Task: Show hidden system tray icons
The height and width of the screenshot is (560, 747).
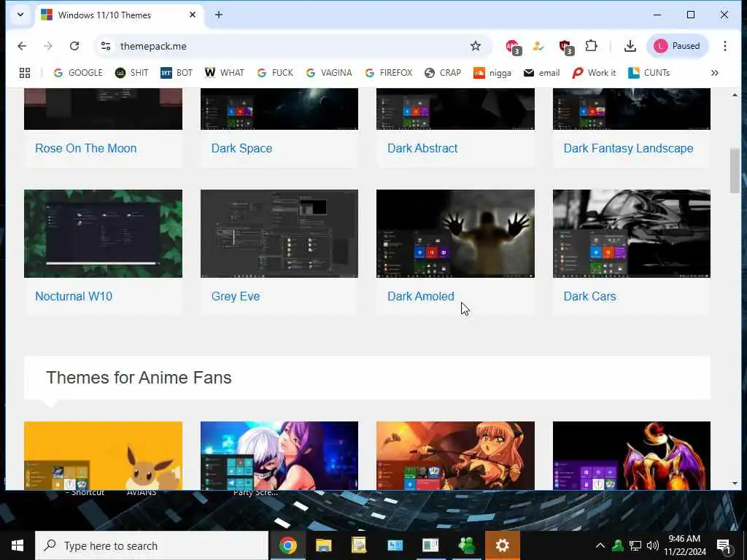Action: point(600,545)
